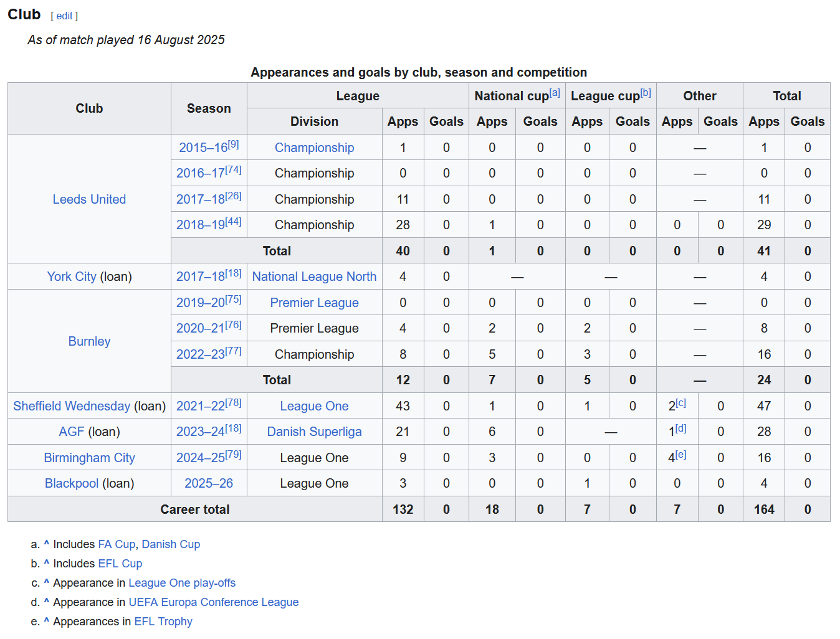Open citation [79] beside 2024–25

233,455
